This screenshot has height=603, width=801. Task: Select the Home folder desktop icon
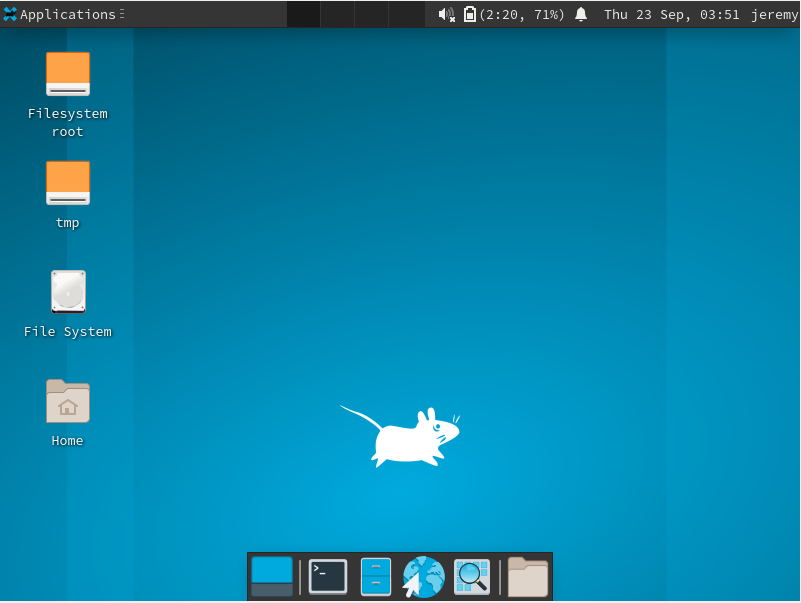[x=68, y=401]
